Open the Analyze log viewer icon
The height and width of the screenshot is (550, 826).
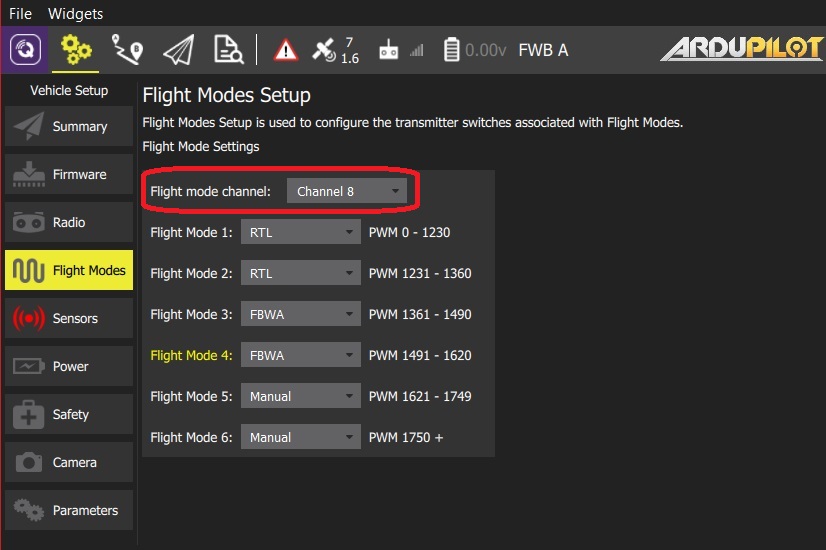point(229,50)
